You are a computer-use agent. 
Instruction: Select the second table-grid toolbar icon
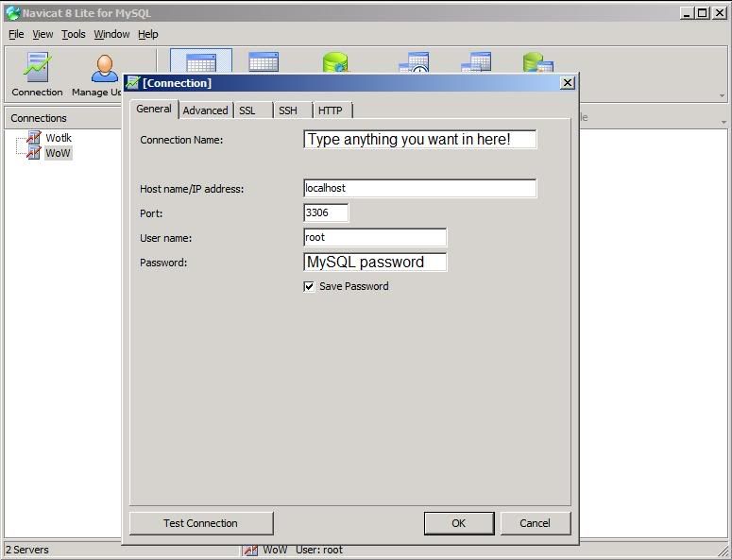tap(264, 61)
